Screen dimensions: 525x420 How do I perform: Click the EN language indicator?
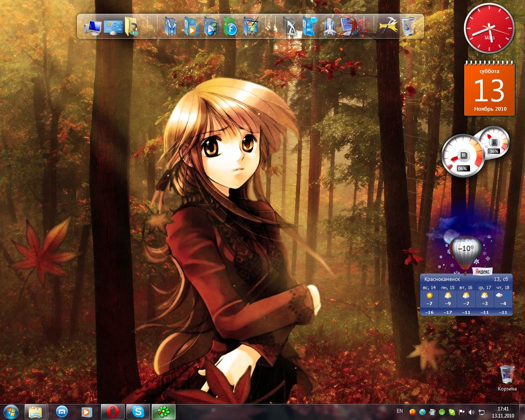(x=399, y=411)
